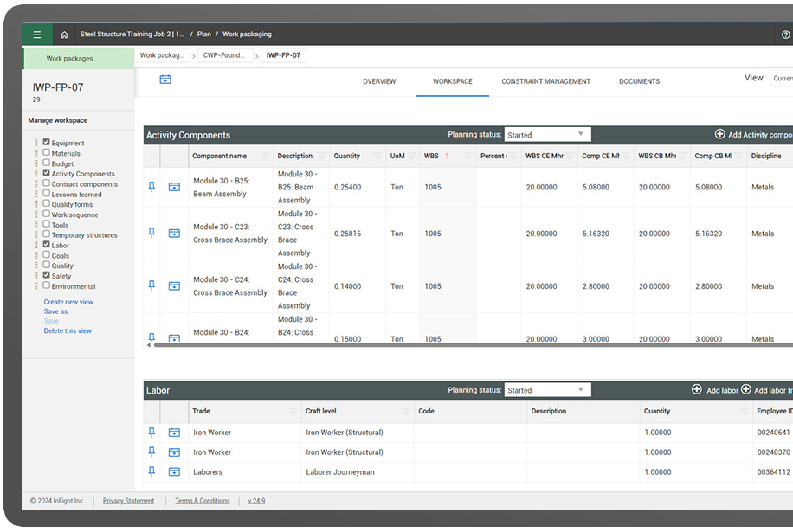The image size is (793, 532).
Task: Uncheck the Equipment workspace checkbox
Action: coord(47,143)
